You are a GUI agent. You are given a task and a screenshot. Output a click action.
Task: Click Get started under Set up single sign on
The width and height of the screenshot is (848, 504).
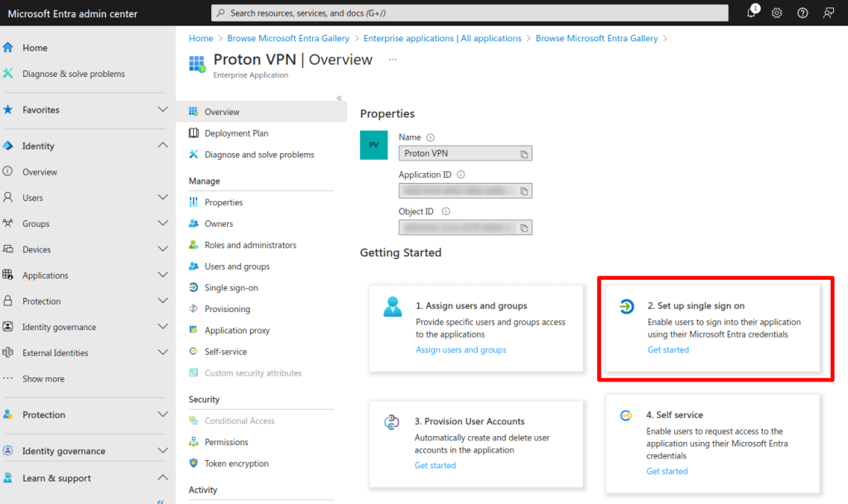tap(668, 349)
